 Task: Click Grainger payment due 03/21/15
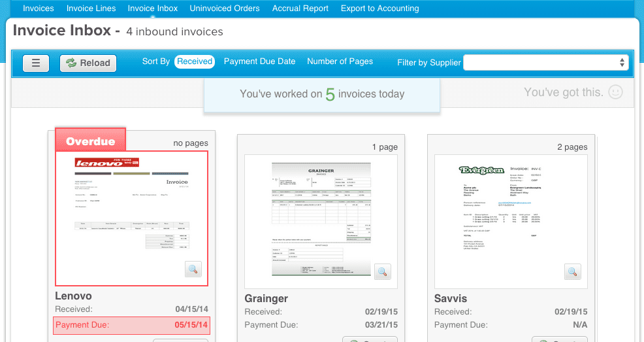tap(381, 325)
